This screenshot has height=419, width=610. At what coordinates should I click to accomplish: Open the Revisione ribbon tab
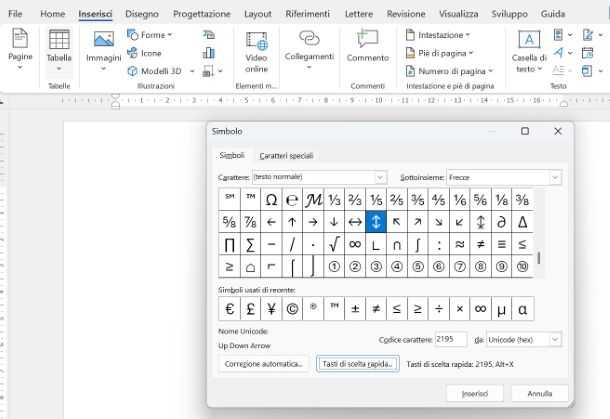(405, 14)
